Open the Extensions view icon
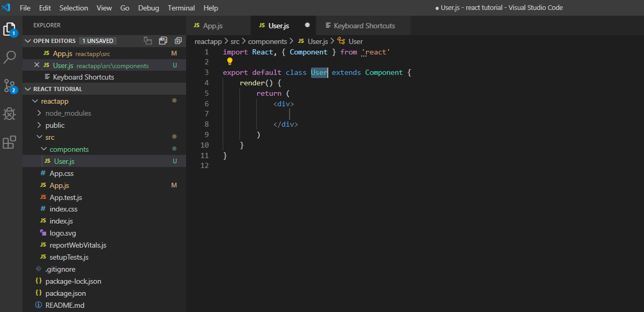 pyautogui.click(x=9, y=142)
